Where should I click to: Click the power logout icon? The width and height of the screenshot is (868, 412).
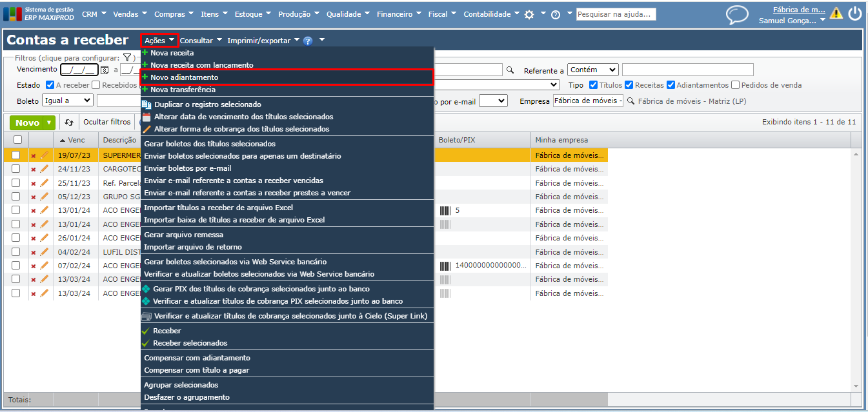(854, 14)
